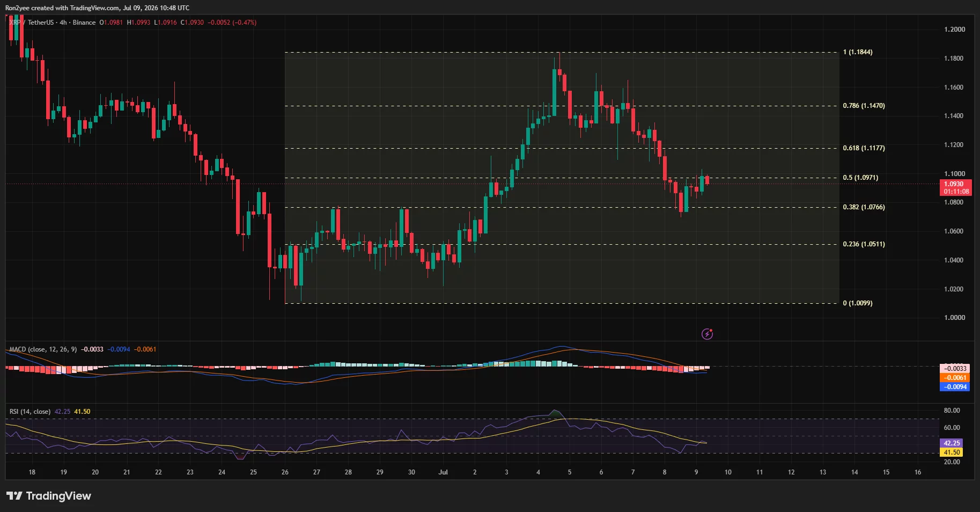Click the yellow RSI average tag 41.50
This screenshot has width=980, height=512.
pos(952,452)
